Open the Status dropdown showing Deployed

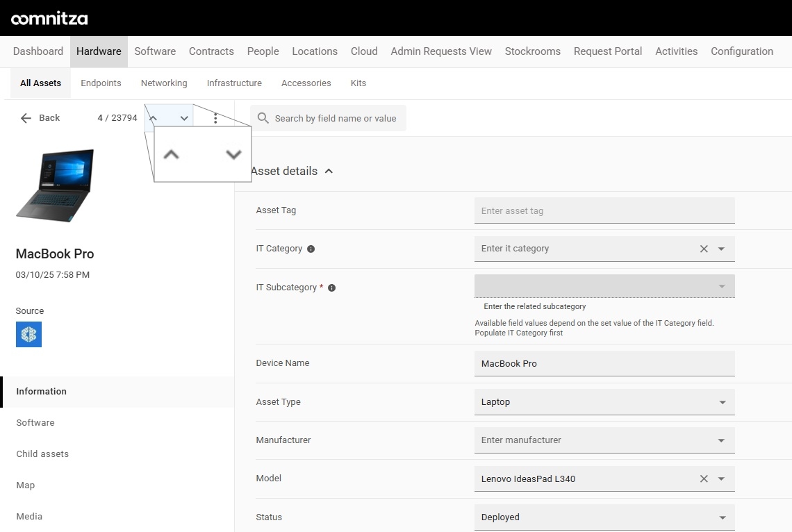point(604,517)
